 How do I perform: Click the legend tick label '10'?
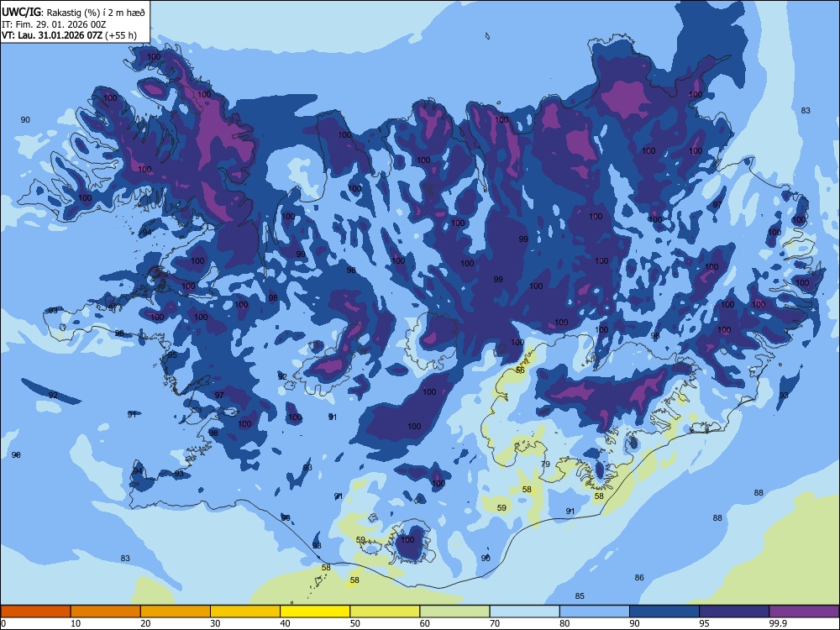click(x=76, y=623)
